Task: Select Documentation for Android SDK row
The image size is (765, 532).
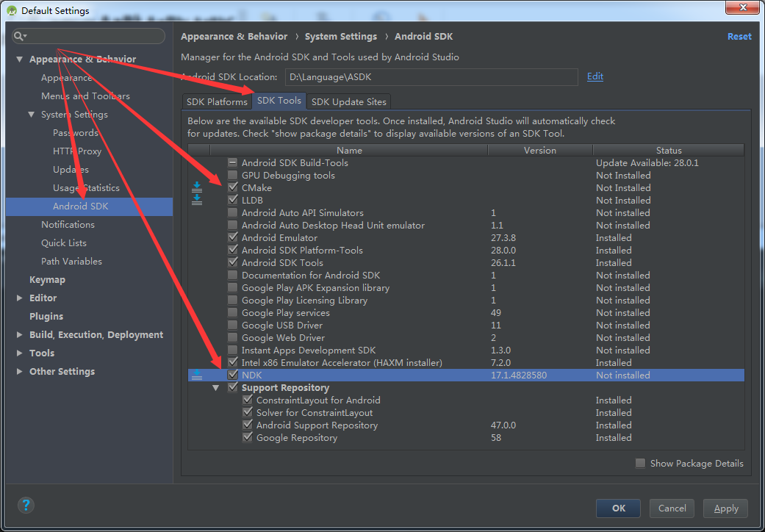Action: click(466, 275)
